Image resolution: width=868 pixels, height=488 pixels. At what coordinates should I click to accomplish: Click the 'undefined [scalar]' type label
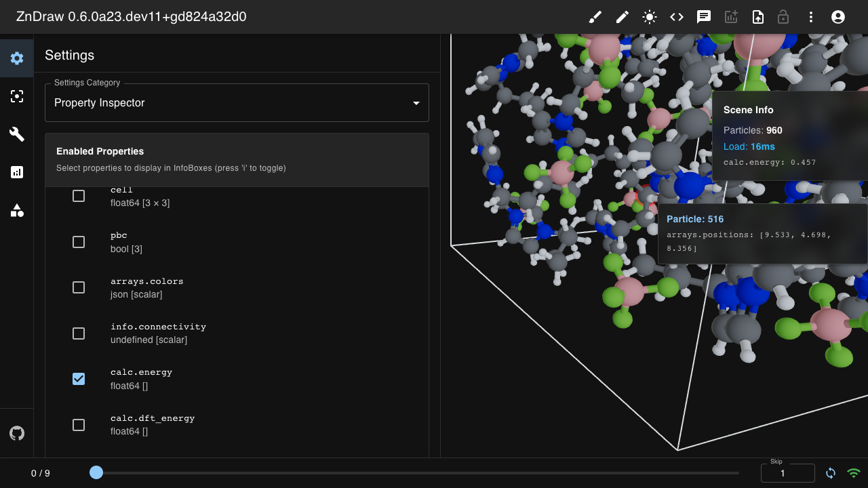point(149,340)
